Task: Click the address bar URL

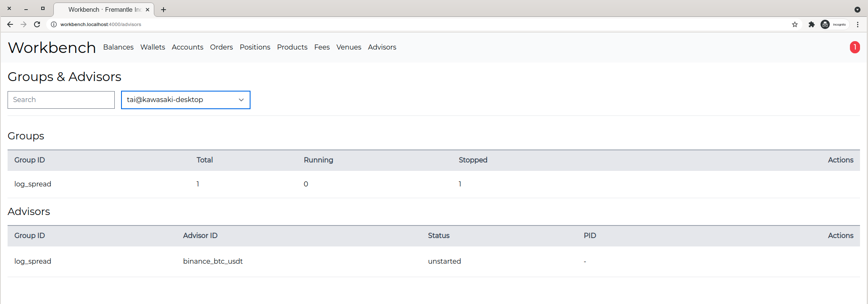Action: pyautogui.click(x=101, y=24)
